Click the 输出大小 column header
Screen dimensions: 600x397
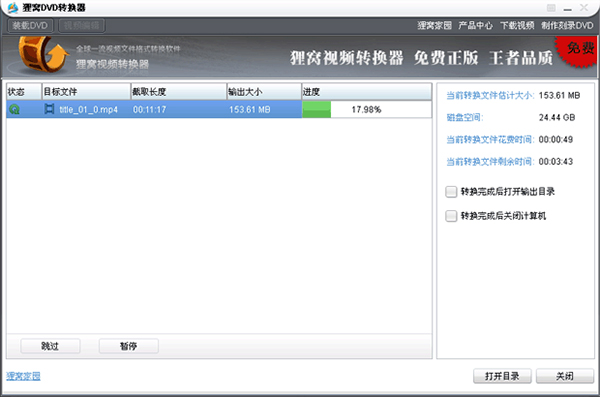(x=264, y=92)
